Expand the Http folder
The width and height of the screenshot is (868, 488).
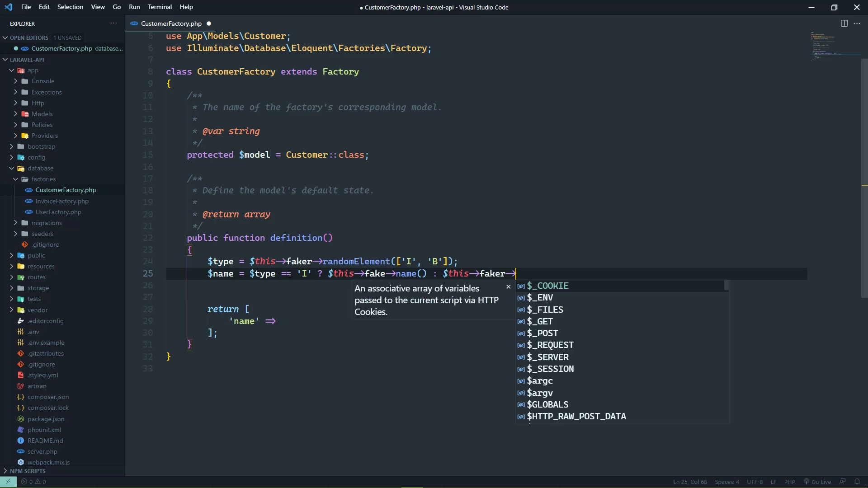coord(38,103)
